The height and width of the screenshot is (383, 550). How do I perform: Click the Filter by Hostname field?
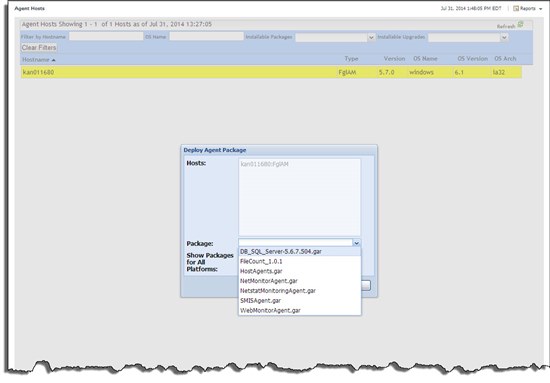106,36
